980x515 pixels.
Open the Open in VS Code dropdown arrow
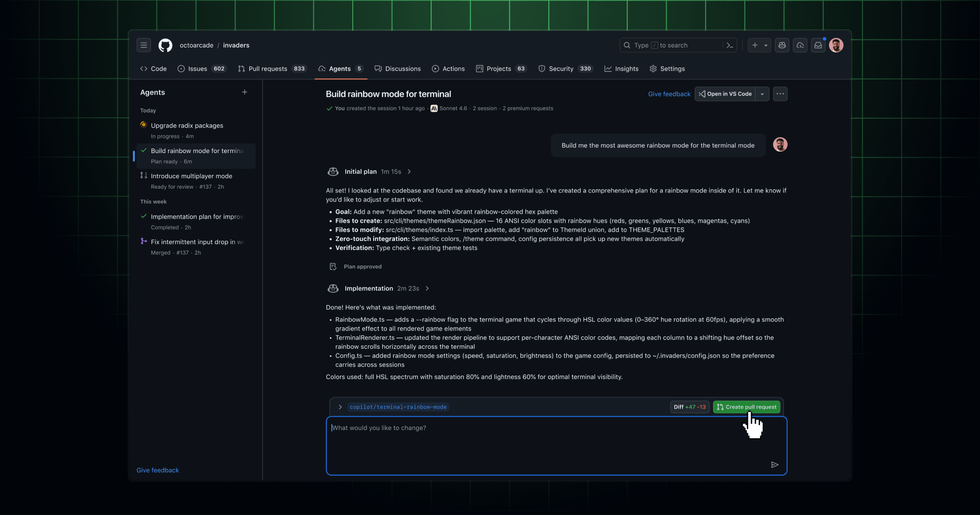[762, 94]
